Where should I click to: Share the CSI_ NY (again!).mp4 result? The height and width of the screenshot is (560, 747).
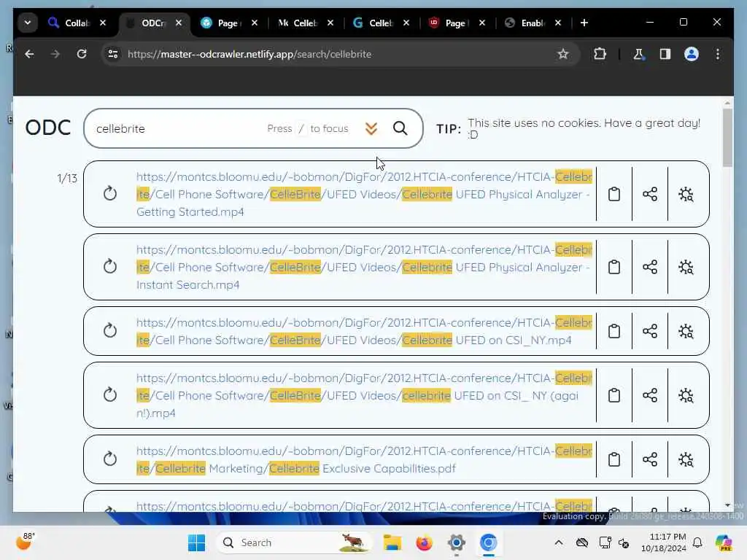[650, 395]
